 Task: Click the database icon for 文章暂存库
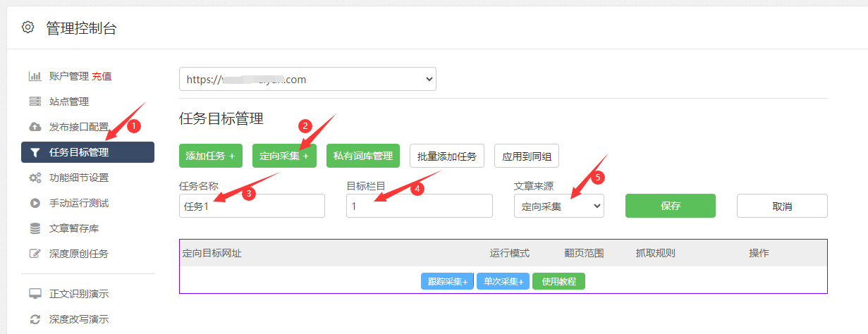tap(35, 228)
